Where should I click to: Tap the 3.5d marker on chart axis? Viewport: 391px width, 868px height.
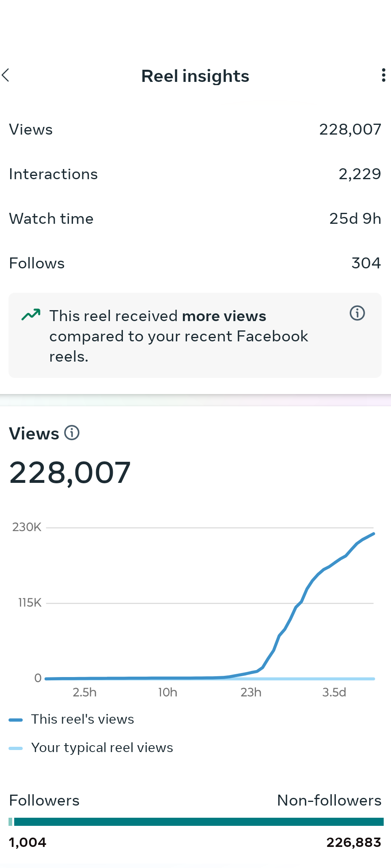point(334,692)
